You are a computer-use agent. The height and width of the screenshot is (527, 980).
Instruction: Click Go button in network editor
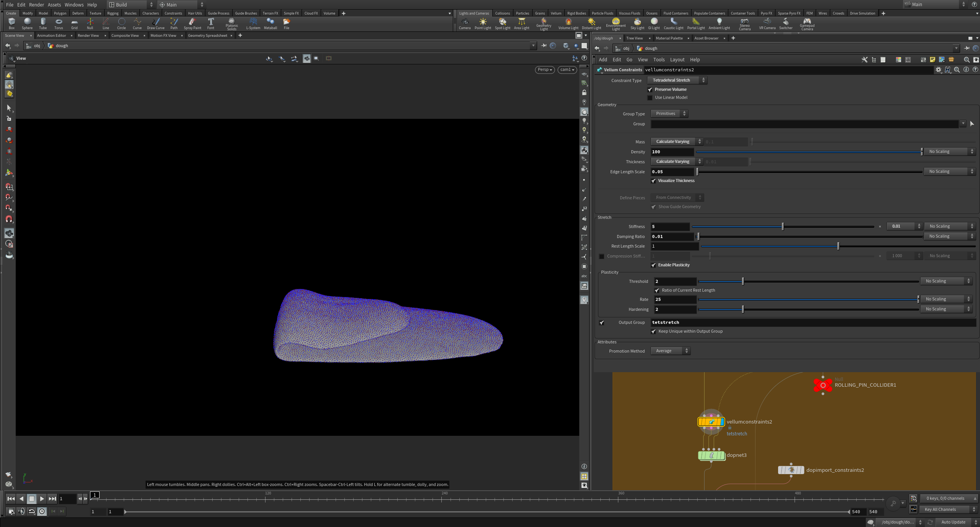629,59
